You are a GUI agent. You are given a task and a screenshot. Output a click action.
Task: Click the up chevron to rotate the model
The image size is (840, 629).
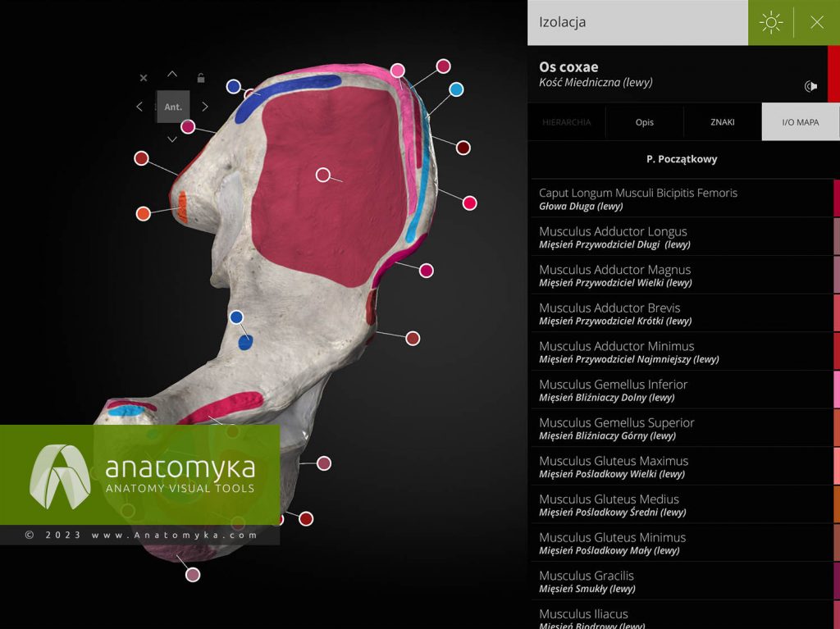[x=172, y=74]
